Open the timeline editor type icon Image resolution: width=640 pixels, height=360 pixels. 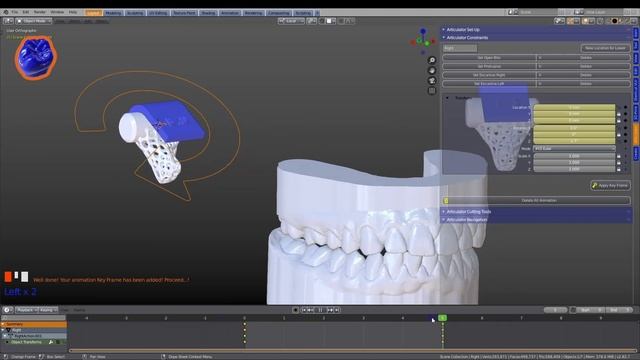7,310
